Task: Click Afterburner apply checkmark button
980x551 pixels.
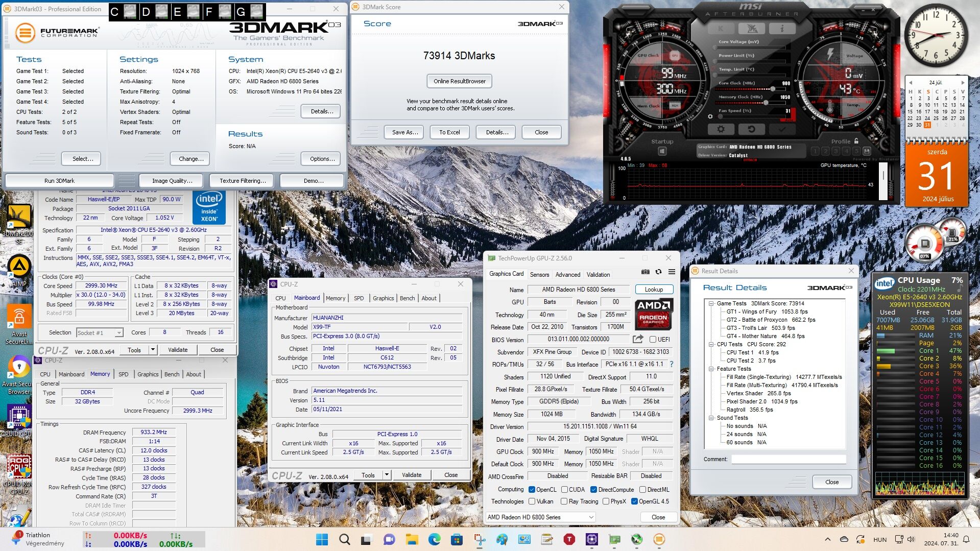Action: tap(781, 129)
